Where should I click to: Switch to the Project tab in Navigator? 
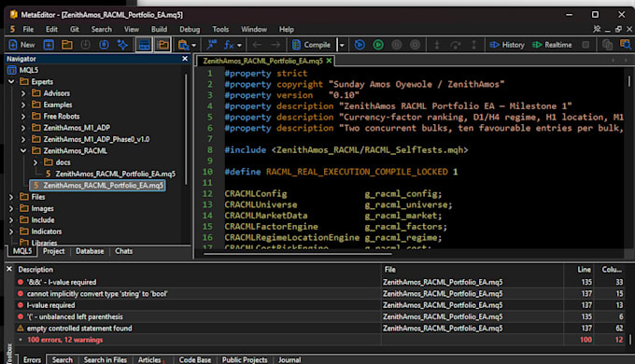pyautogui.click(x=53, y=251)
